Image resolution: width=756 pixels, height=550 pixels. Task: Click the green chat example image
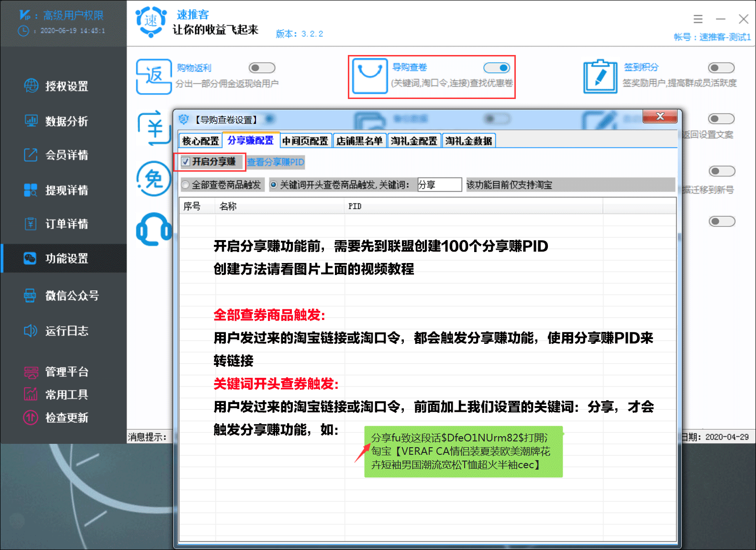463,451
